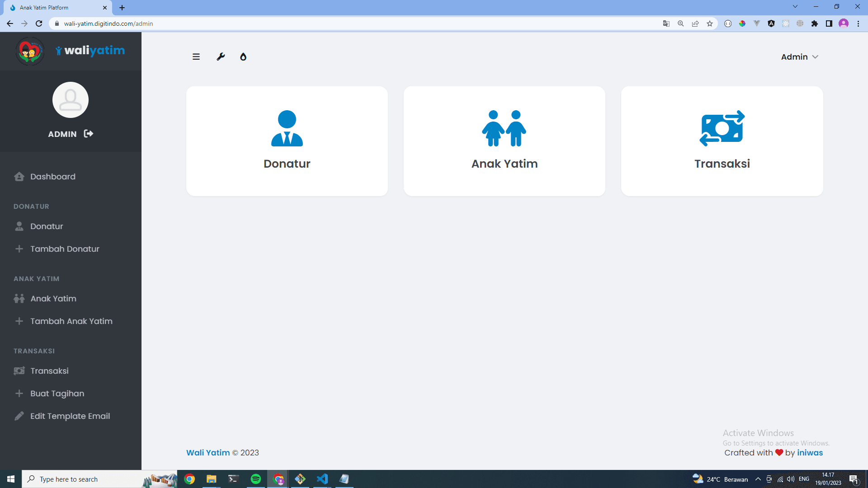The image size is (868, 488).
Task: Expand the tab search chevron in title bar
Action: coord(795,7)
